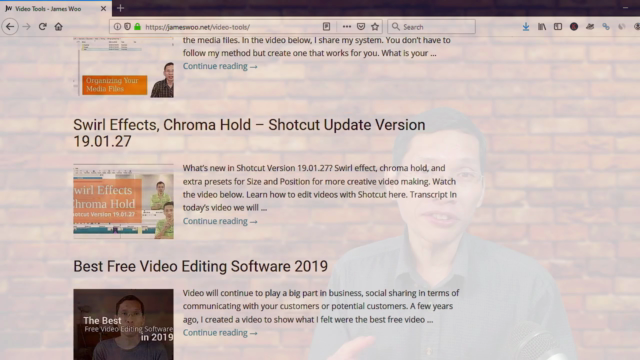The height and width of the screenshot is (360, 640).
Task: Reload the current page
Action: [42, 27]
